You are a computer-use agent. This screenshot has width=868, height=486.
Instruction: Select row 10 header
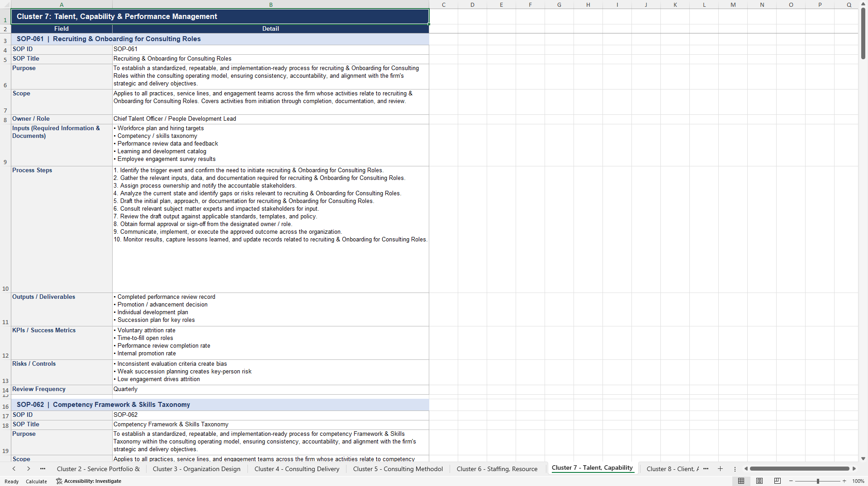click(5, 229)
